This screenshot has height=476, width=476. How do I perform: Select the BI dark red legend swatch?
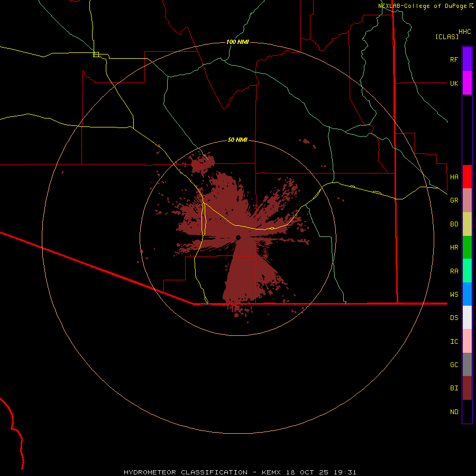point(467,388)
